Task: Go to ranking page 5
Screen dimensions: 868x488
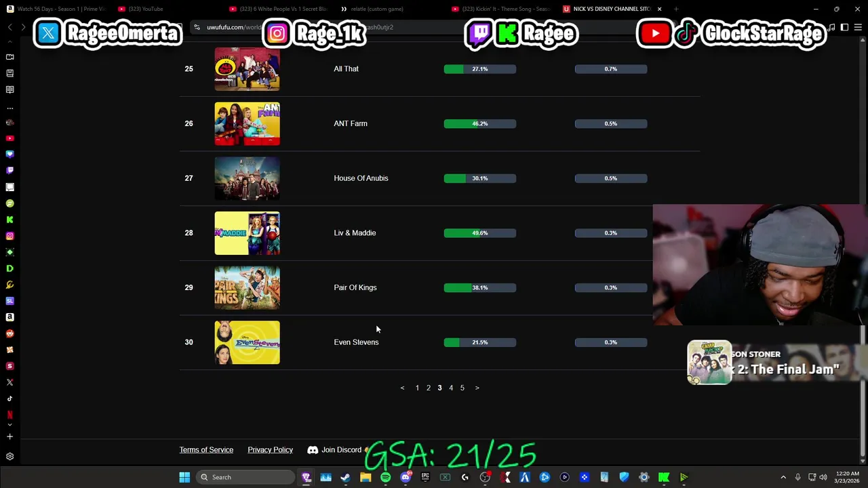Action: pyautogui.click(x=462, y=388)
